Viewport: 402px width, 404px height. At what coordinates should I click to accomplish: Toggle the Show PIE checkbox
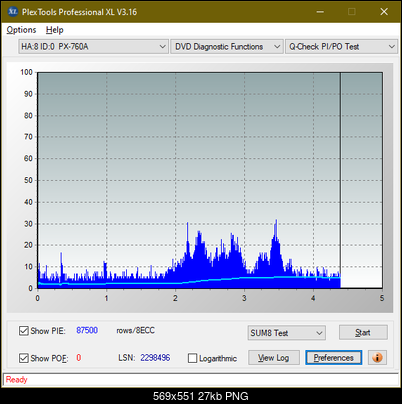(x=24, y=331)
